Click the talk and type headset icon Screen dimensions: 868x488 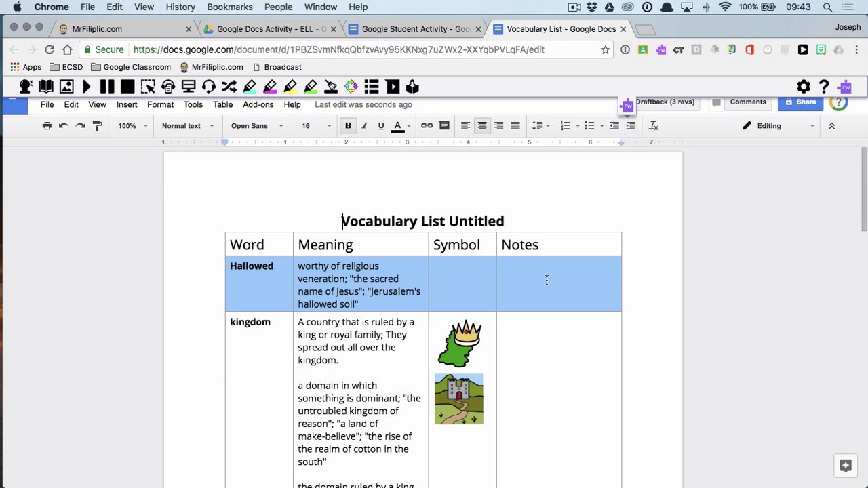coord(209,87)
